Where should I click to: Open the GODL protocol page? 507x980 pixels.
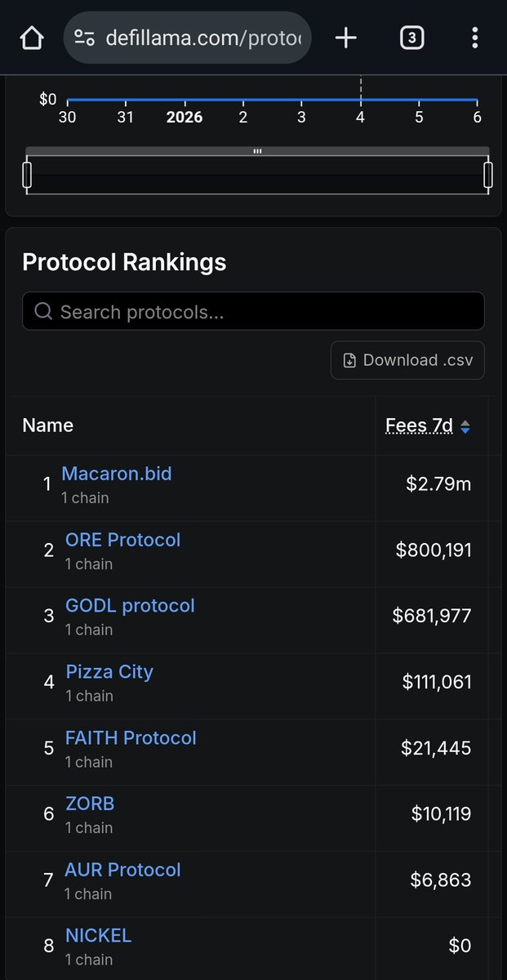(x=131, y=606)
